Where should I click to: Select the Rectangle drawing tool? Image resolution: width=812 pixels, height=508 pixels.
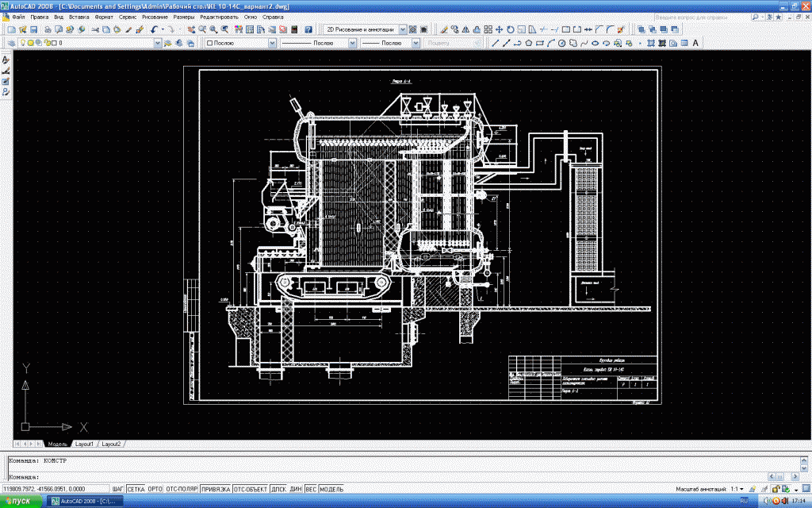tap(539, 43)
